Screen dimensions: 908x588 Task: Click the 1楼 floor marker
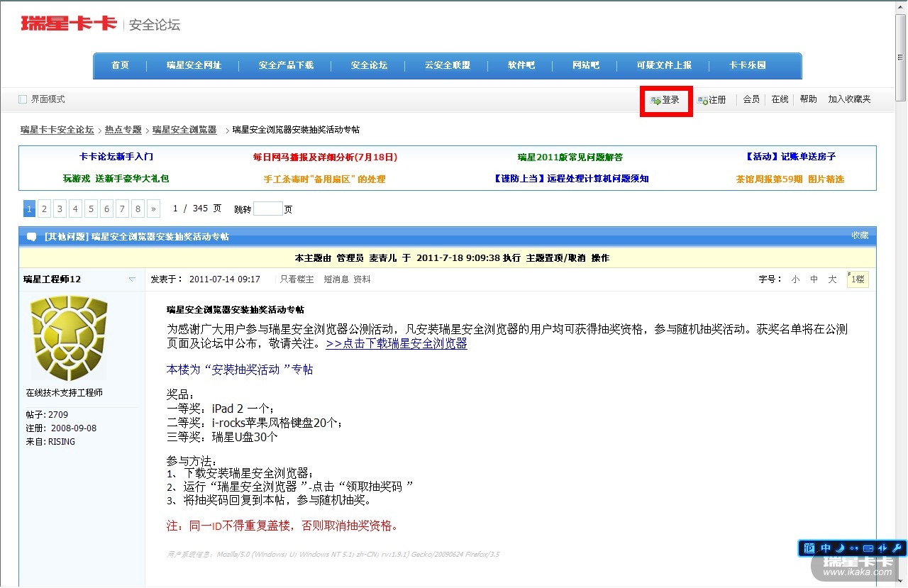coord(858,279)
